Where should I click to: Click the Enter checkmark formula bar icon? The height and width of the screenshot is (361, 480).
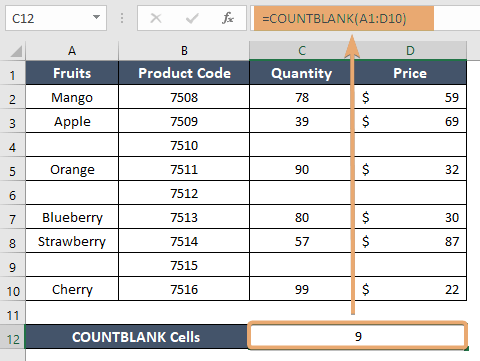tap(192, 18)
